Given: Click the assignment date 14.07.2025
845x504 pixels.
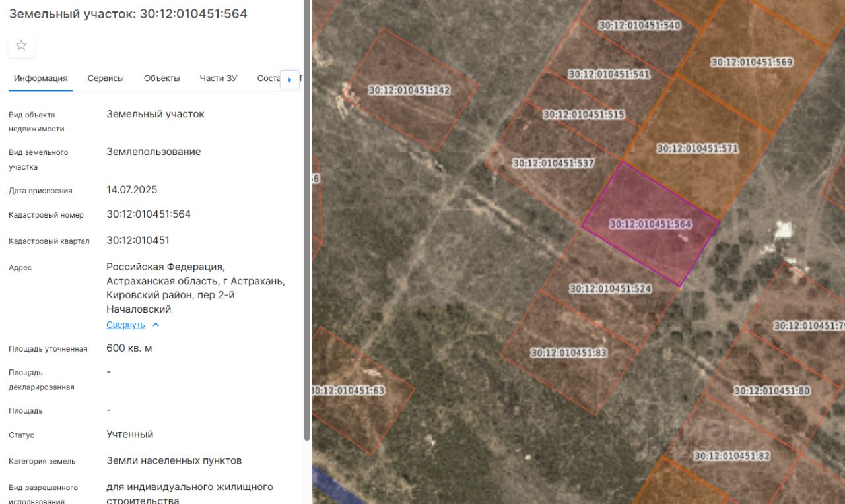Looking at the screenshot, I should click(132, 190).
